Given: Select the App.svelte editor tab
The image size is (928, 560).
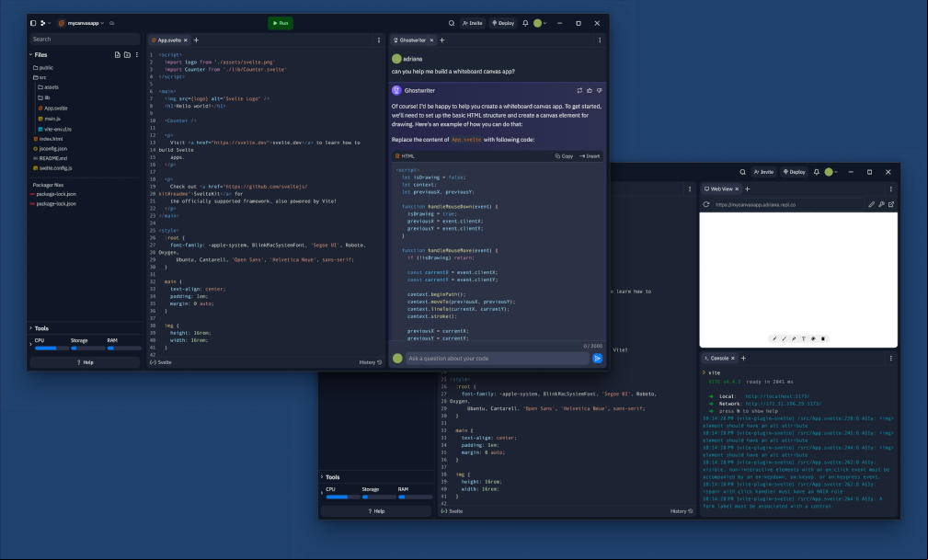Looking at the screenshot, I should click(170, 40).
